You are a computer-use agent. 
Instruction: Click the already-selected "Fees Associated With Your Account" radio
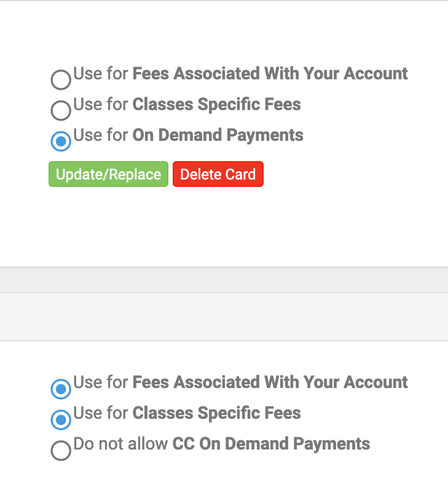point(61,388)
